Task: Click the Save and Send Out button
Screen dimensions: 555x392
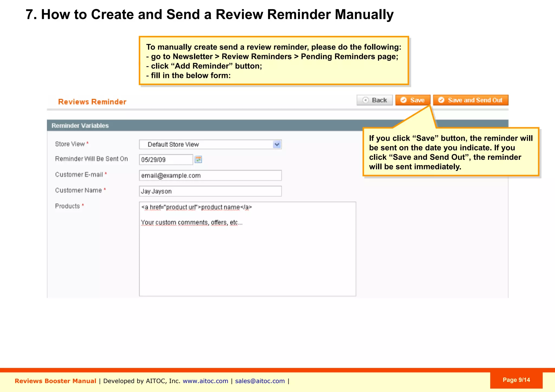Action: click(x=471, y=100)
